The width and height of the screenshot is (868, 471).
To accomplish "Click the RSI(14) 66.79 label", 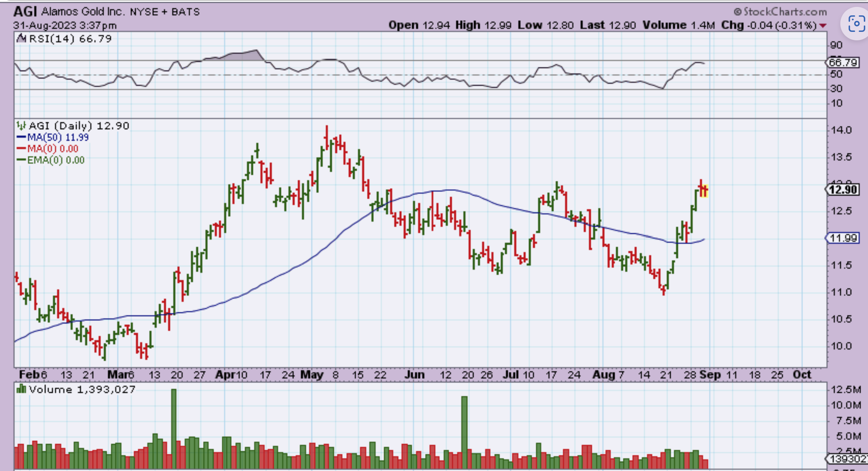I will [x=70, y=38].
